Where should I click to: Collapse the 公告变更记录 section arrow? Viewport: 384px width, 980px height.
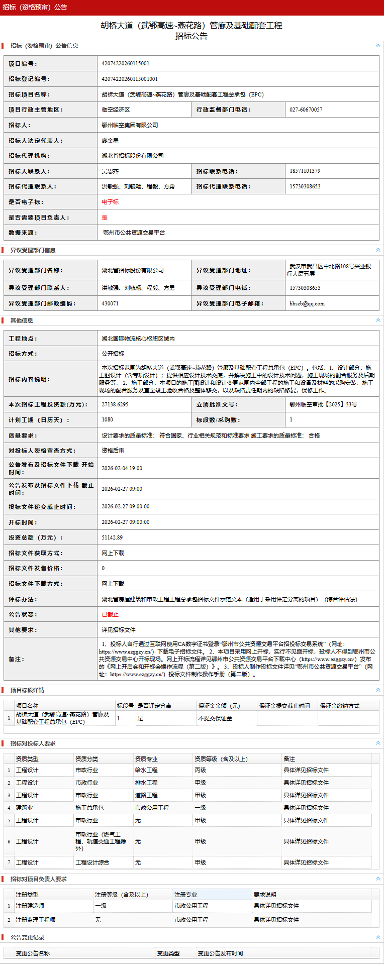tap(378, 937)
